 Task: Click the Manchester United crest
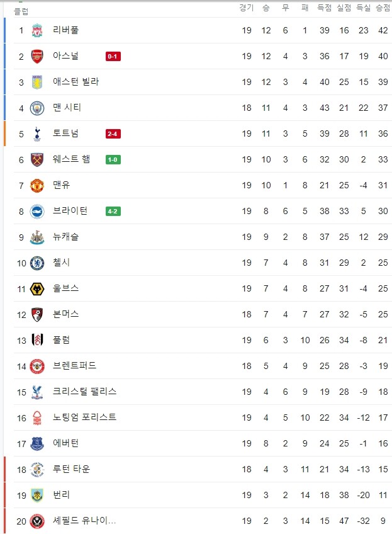tap(37, 186)
